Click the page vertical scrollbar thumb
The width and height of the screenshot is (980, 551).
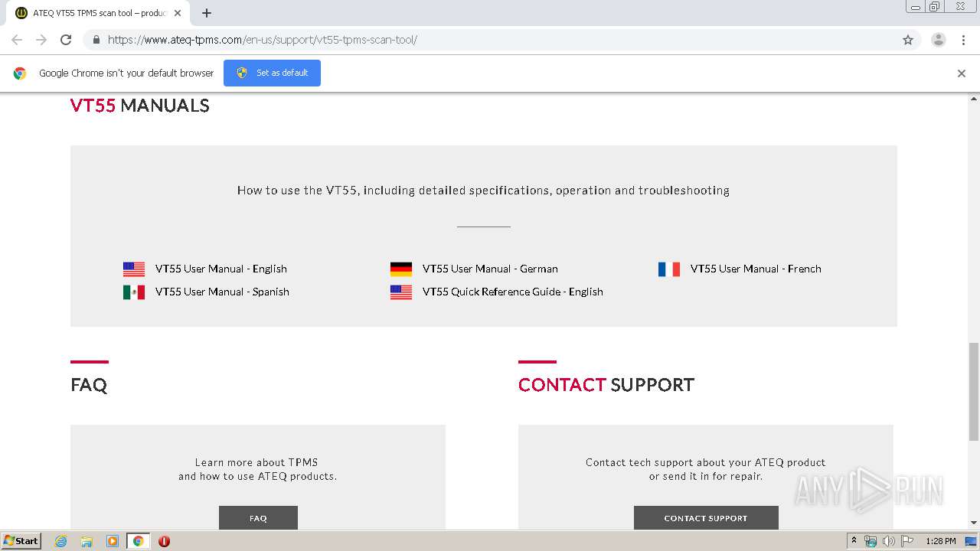[x=974, y=392]
